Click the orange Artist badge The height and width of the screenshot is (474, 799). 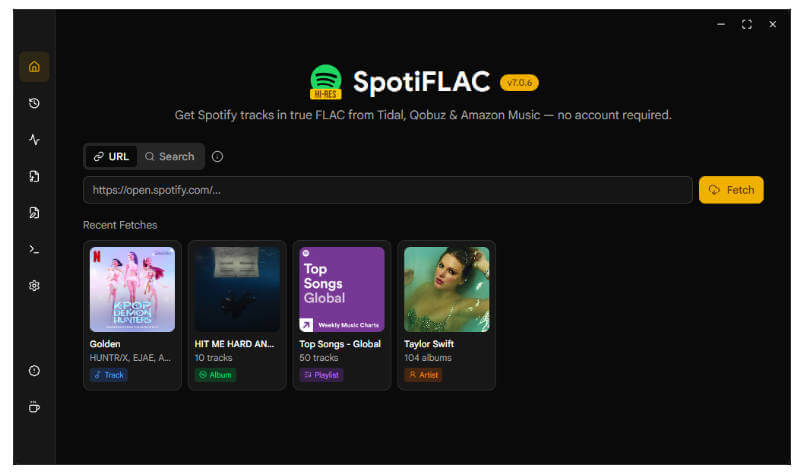click(423, 375)
